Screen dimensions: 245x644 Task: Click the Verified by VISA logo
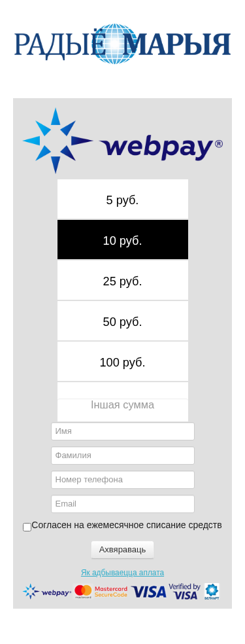click(x=184, y=592)
